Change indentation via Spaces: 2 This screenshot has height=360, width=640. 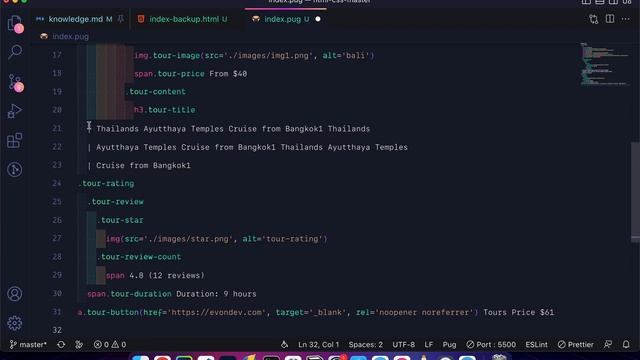[365, 344]
